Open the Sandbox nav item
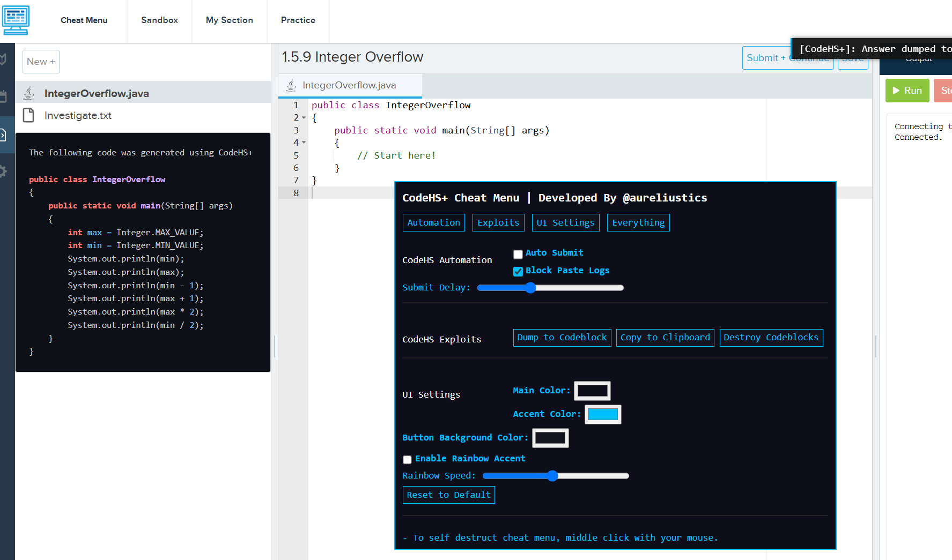The image size is (952, 560). pyautogui.click(x=159, y=20)
